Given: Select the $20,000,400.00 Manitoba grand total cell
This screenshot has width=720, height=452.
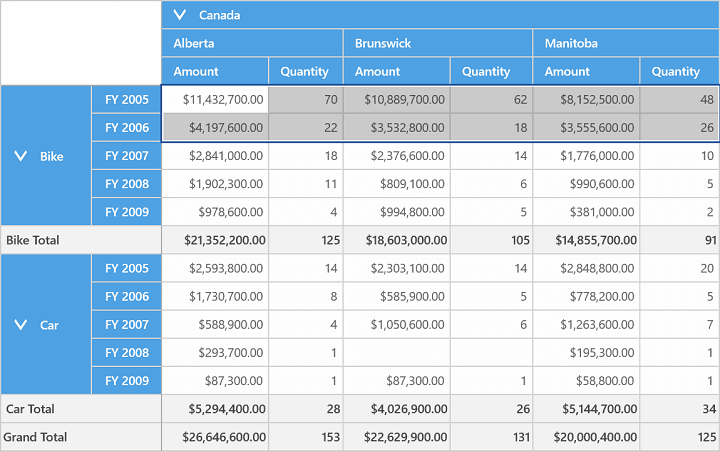Looking at the screenshot, I should [586, 437].
